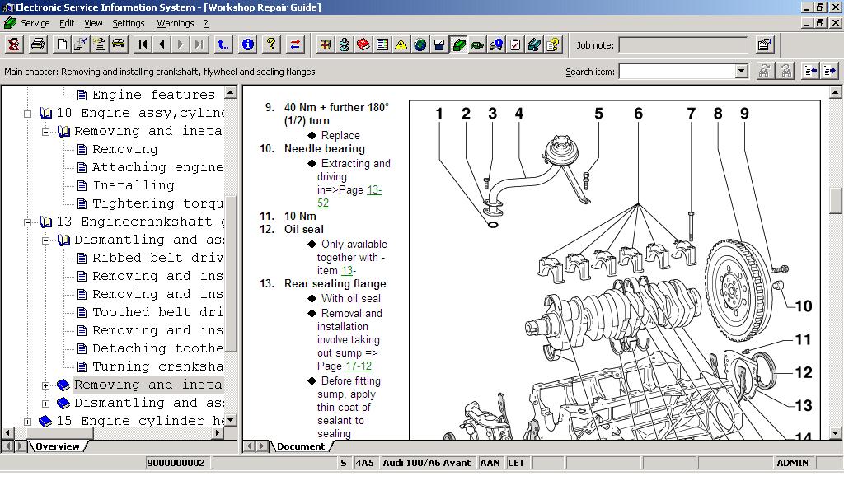Click the clipboard checkmark icon in toolbar
844x504 pixels.
515,44
